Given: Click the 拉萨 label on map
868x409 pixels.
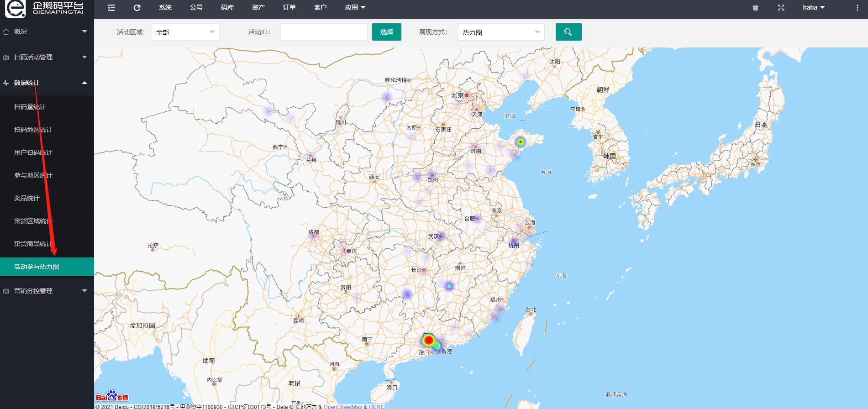Looking at the screenshot, I should 153,245.
